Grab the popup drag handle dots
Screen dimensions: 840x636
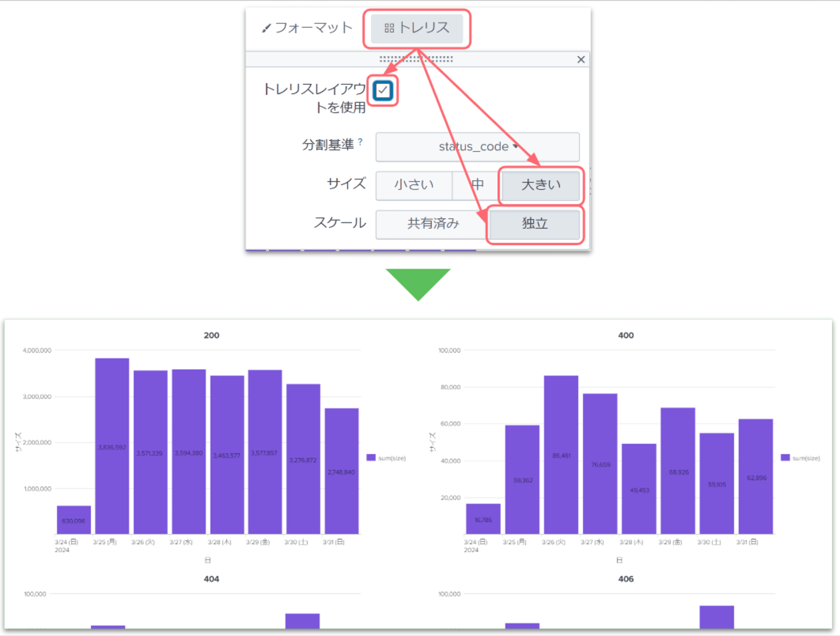(x=416, y=59)
